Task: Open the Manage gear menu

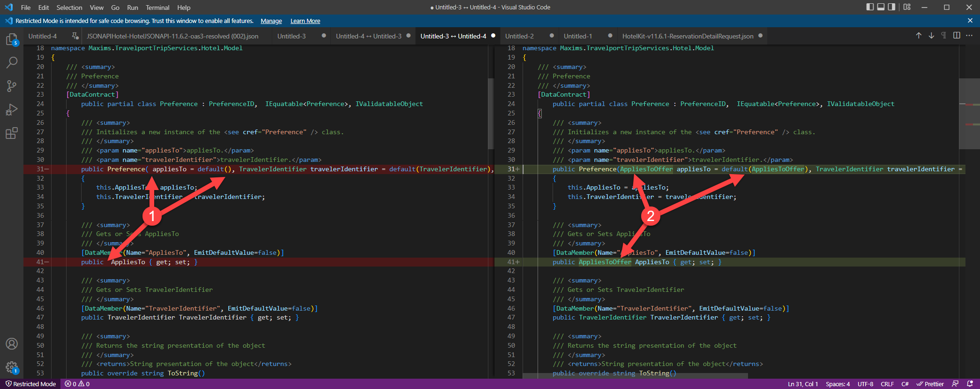Action: pyautogui.click(x=12, y=367)
